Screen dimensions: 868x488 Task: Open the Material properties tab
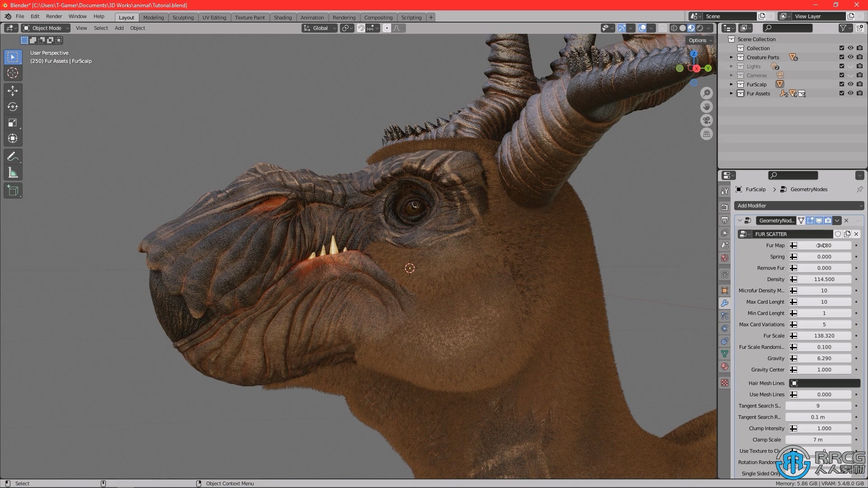tap(725, 366)
